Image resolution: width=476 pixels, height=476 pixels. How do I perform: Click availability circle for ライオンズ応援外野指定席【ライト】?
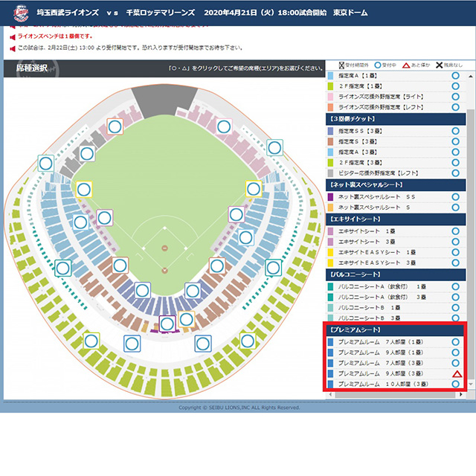pos(455,97)
